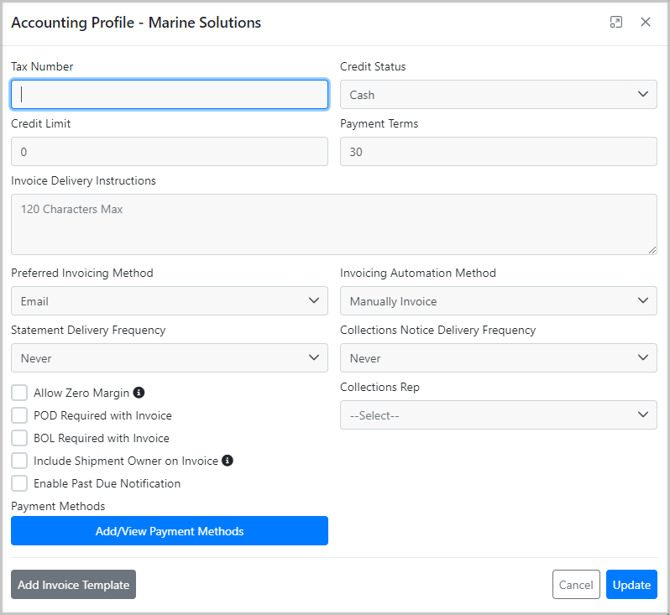670x615 pixels.
Task: Enable Past Due Notification checkbox
Action: tap(20, 483)
